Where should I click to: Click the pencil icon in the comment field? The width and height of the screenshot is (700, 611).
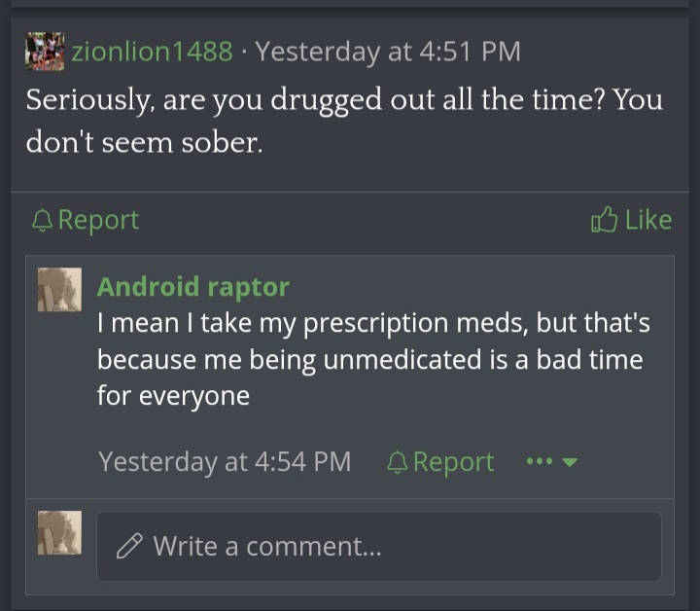point(129,546)
